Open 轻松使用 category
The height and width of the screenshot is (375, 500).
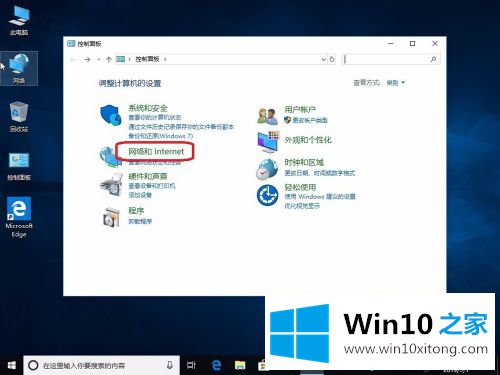point(300,187)
